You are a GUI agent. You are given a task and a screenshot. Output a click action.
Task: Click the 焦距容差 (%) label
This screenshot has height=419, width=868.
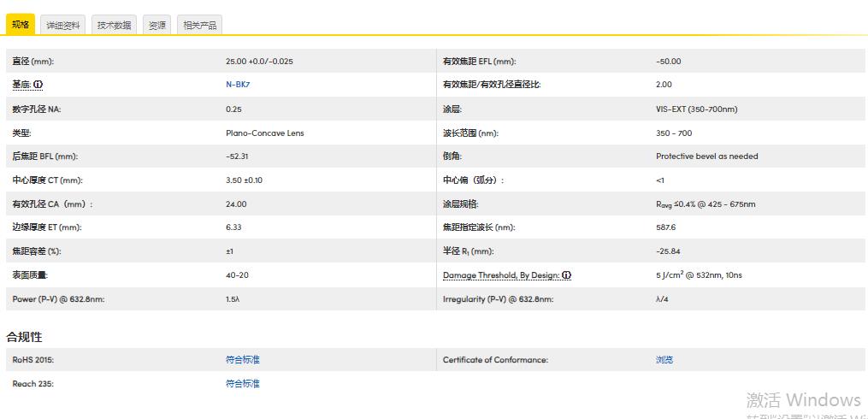(37, 251)
